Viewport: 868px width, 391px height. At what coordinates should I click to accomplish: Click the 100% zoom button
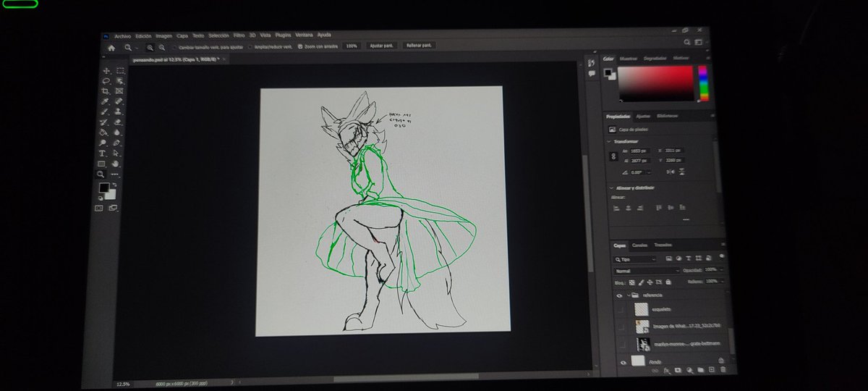[x=352, y=46]
